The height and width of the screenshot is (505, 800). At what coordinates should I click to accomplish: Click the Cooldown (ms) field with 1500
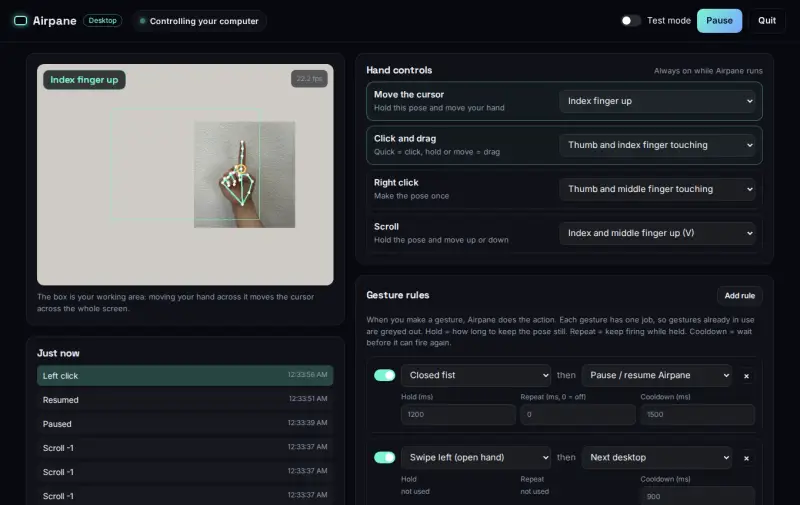click(697, 415)
